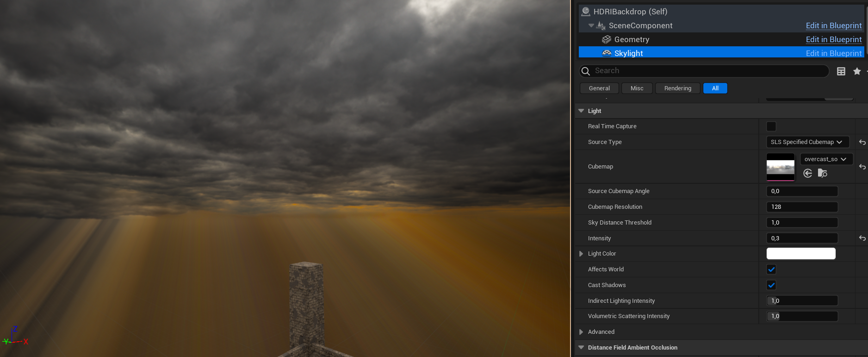The height and width of the screenshot is (357, 868).
Task: Click the Skylight component icon
Action: click(x=607, y=53)
